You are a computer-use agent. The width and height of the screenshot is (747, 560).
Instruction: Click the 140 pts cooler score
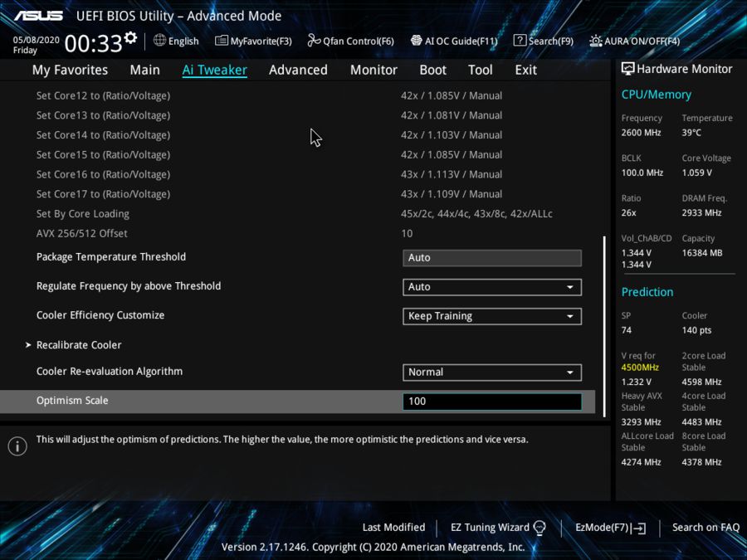(x=696, y=330)
